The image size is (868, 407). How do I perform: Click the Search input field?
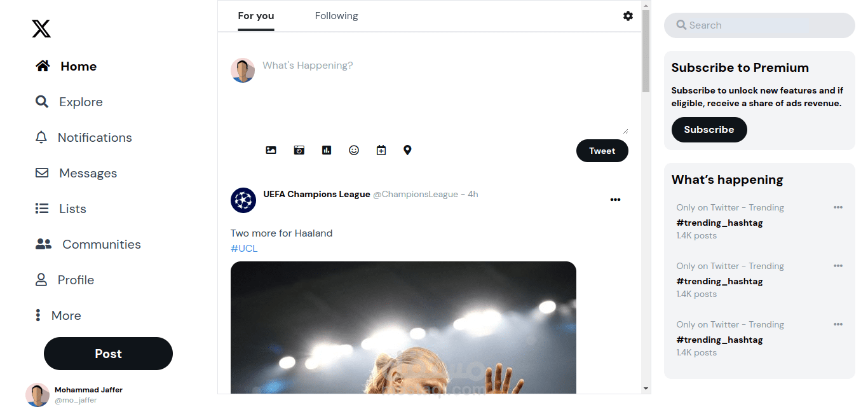pyautogui.click(x=759, y=25)
